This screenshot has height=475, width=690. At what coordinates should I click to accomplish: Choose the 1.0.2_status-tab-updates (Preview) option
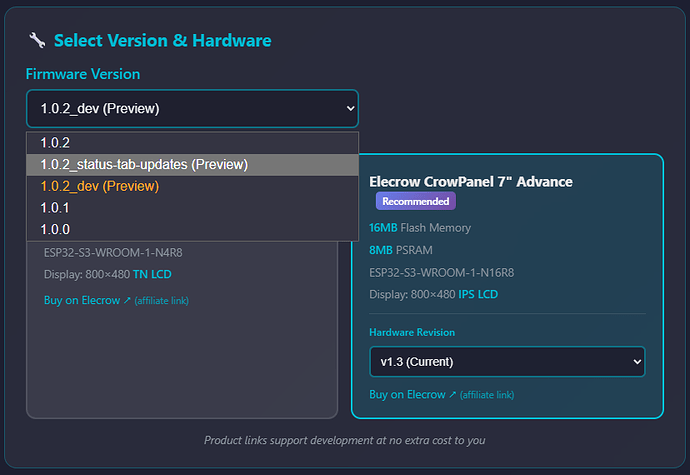click(x=144, y=164)
